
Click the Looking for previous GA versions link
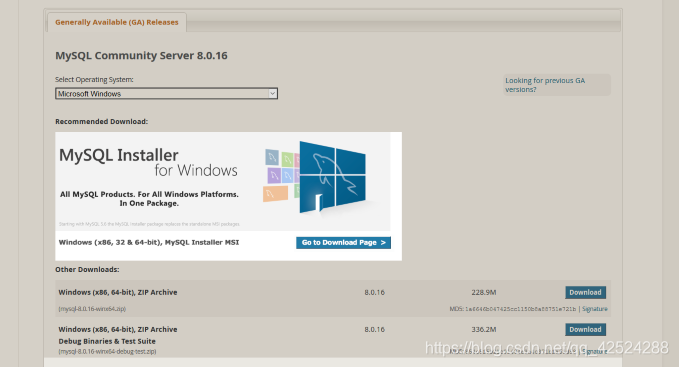545,85
